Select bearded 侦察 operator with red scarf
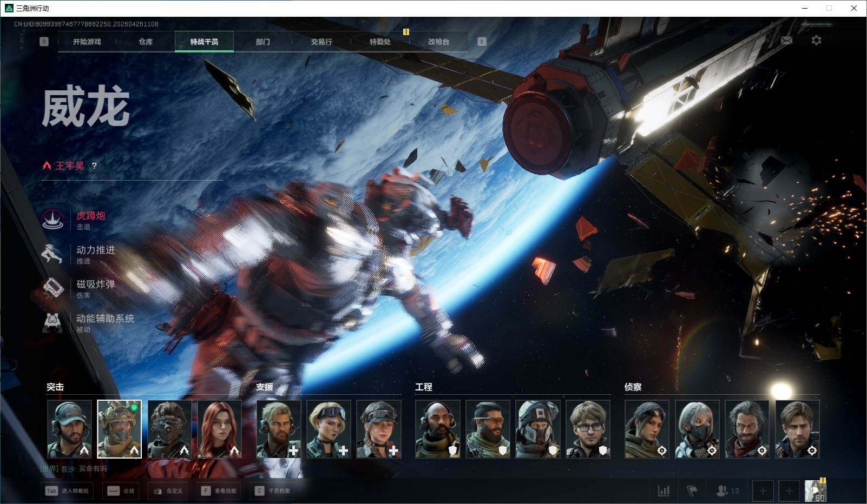 [747, 429]
